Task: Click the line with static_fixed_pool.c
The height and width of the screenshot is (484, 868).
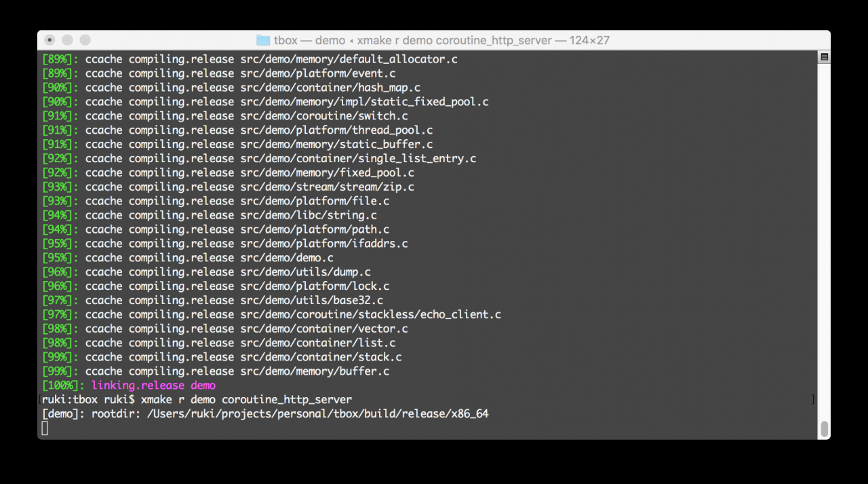Action: (x=265, y=102)
